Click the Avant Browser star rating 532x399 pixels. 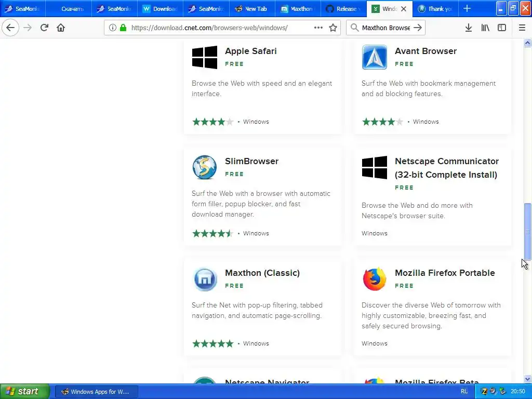pyautogui.click(x=383, y=122)
